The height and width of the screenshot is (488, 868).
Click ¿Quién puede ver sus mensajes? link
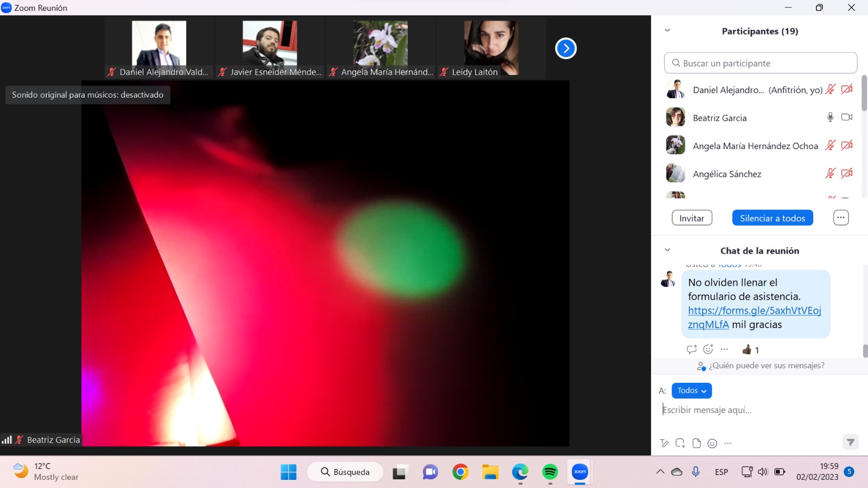click(767, 365)
